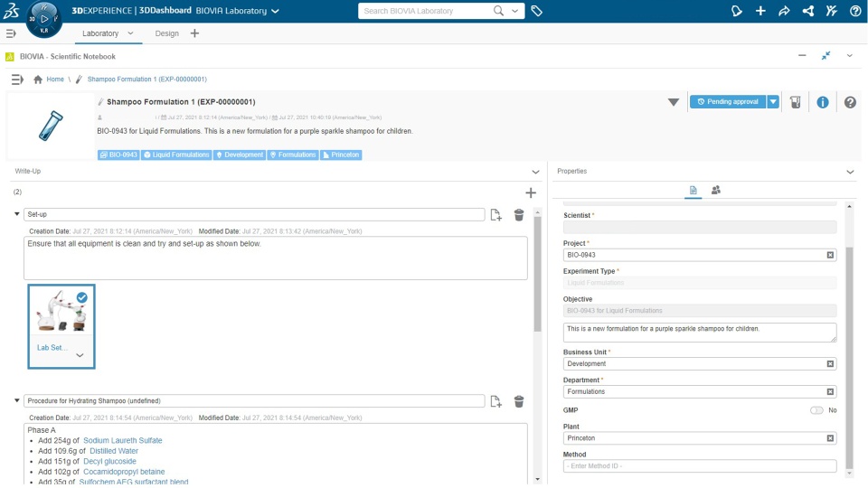Toggle the dashboard side menu icon

point(11,33)
